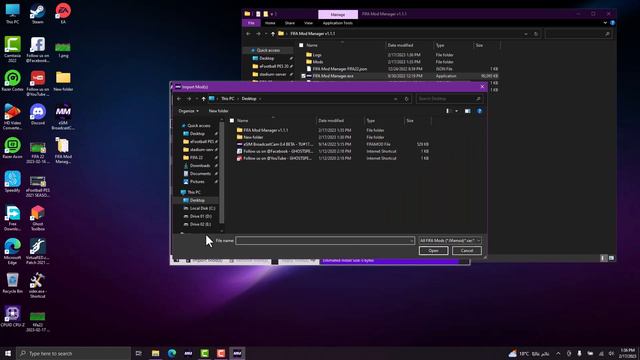Viewport: 640px width, 360px height.
Task: Select the Microsoft Edge desktop icon
Action: (12, 251)
